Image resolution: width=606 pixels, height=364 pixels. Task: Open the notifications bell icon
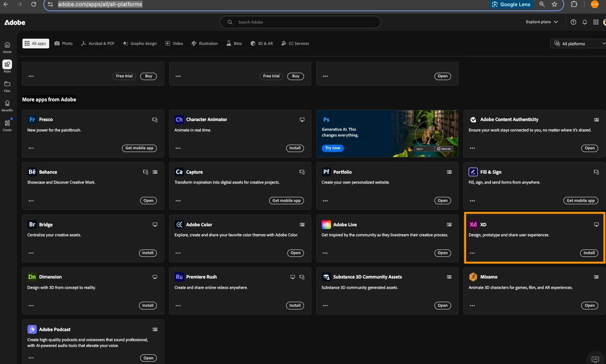(585, 22)
